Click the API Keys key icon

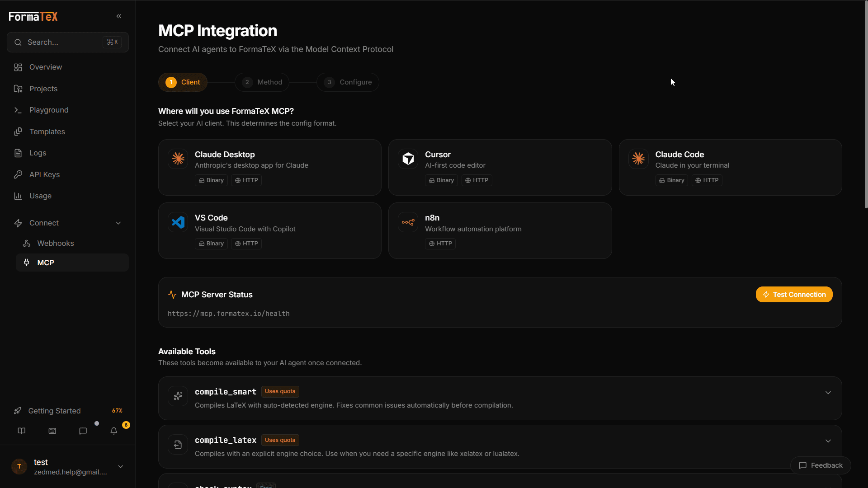click(18, 174)
